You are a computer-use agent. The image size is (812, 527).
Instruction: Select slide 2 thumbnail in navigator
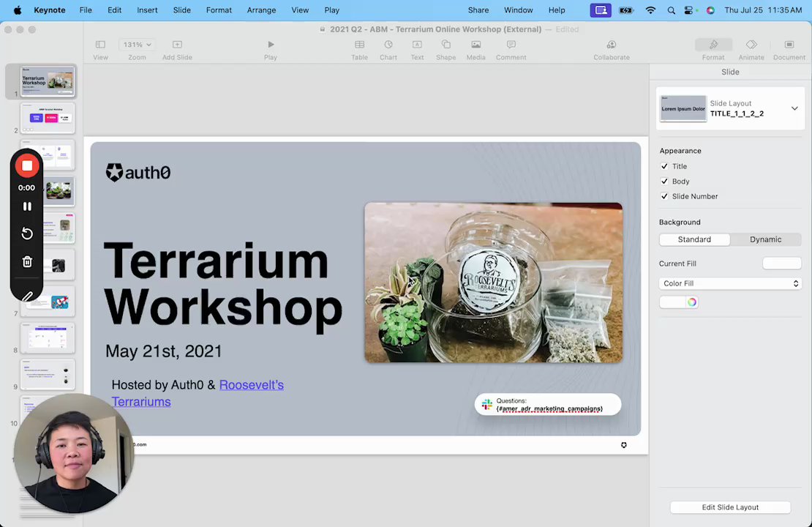tap(48, 118)
